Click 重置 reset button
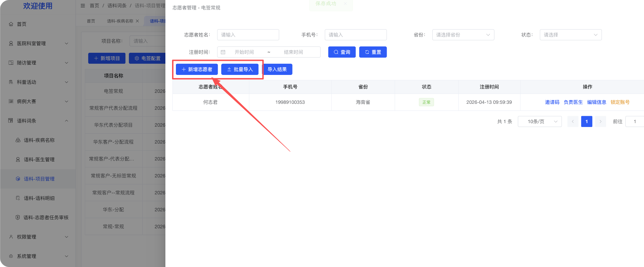Image resolution: width=644 pixels, height=267 pixels. coord(373,52)
